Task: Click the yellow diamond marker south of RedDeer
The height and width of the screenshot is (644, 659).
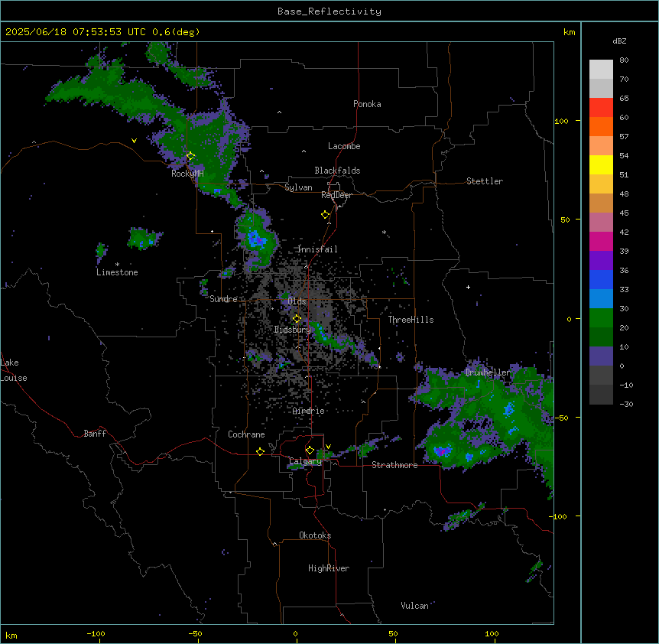Action: pyautogui.click(x=325, y=215)
